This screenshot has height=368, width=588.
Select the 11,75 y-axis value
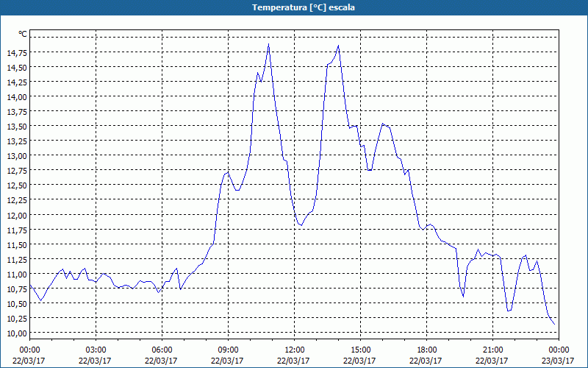click(x=17, y=230)
